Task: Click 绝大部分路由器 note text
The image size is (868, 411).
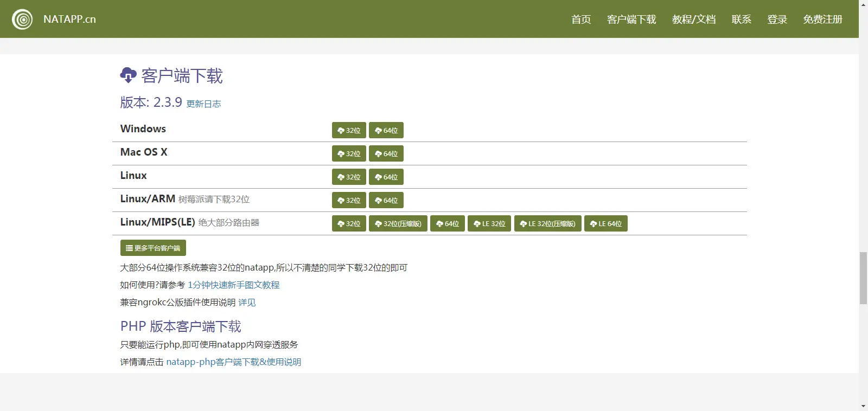Action: (x=229, y=222)
